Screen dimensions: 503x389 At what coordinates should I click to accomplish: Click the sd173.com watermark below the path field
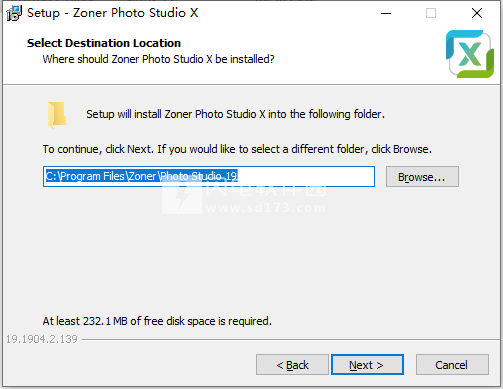tap(266, 208)
